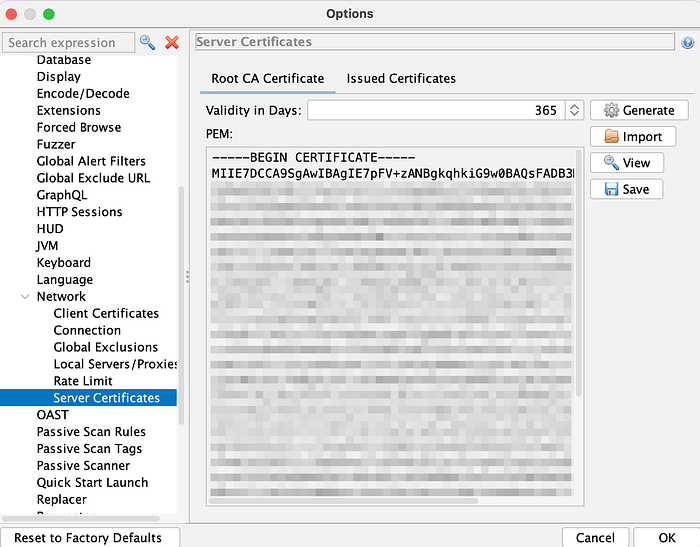Select Language options
The height and width of the screenshot is (547, 700).
pyautogui.click(x=65, y=280)
